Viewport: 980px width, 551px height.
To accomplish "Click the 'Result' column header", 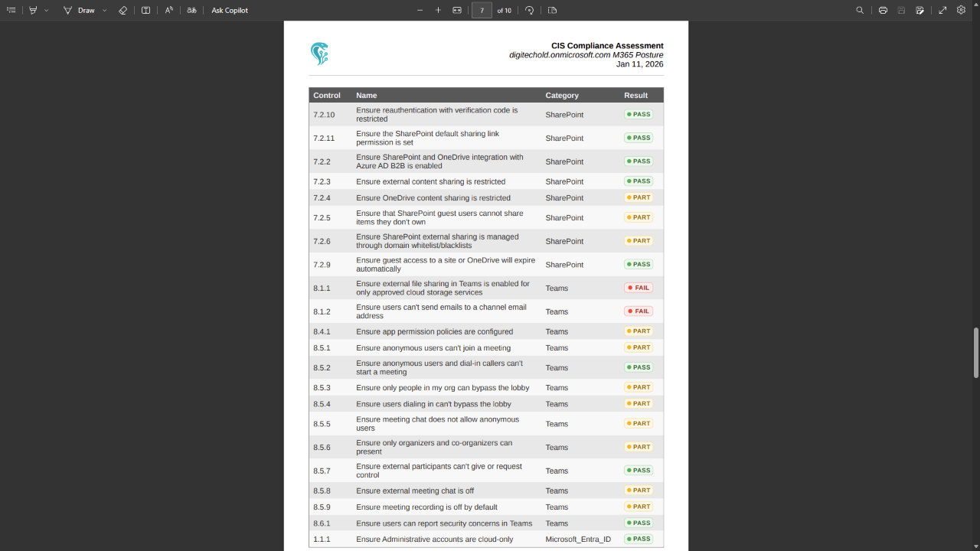I will pyautogui.click(x=635, y=96).
